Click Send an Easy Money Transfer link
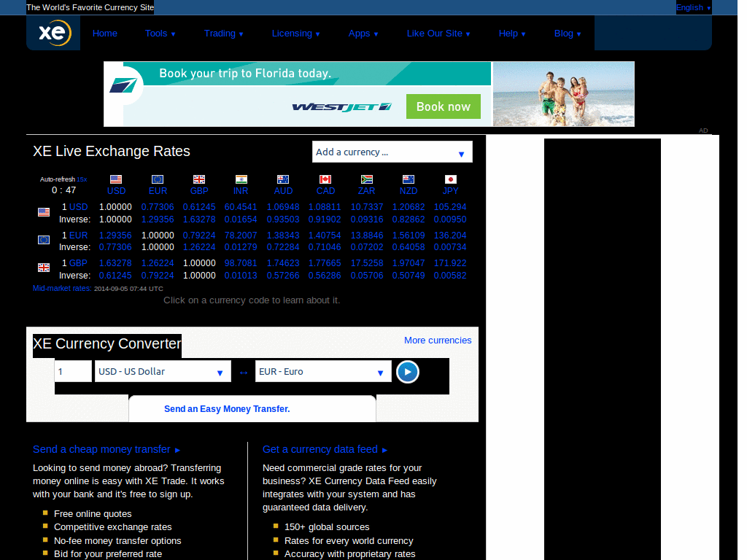Image resolution: width=747 pixels, height=560 pixels. click(227, 408)
